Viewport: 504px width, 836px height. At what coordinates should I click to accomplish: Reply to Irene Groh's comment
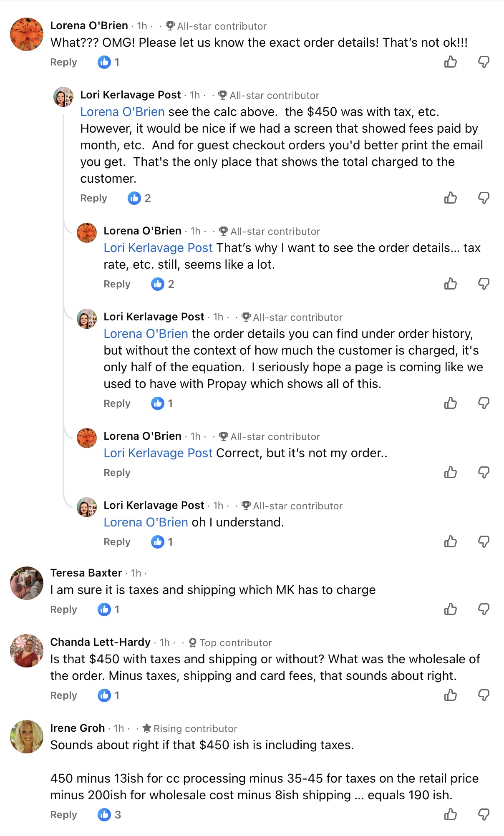(63, 815)
